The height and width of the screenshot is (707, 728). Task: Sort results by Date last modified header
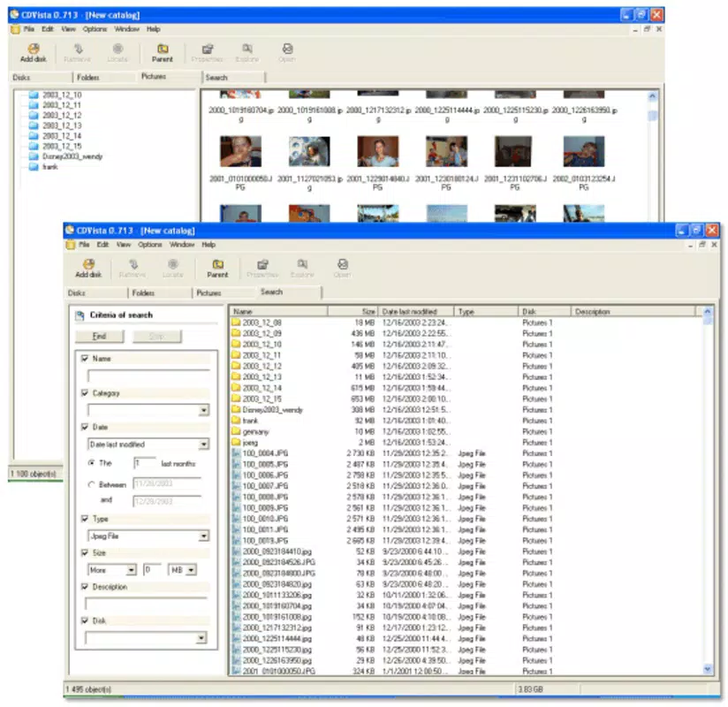coord(416,312)
